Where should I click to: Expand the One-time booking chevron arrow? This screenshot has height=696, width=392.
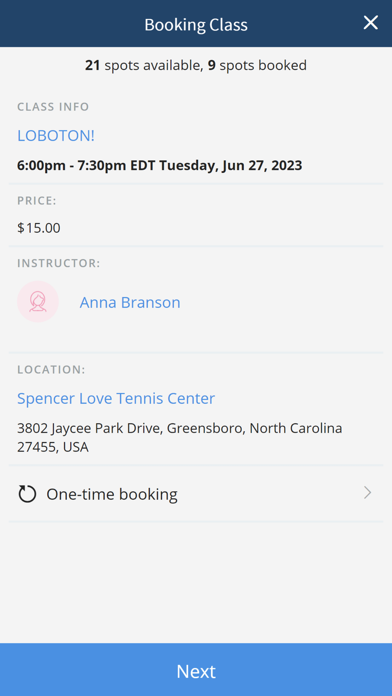tap(367, 493)
